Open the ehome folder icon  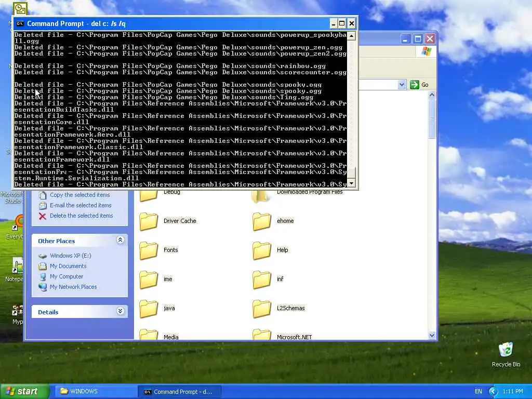262,221
